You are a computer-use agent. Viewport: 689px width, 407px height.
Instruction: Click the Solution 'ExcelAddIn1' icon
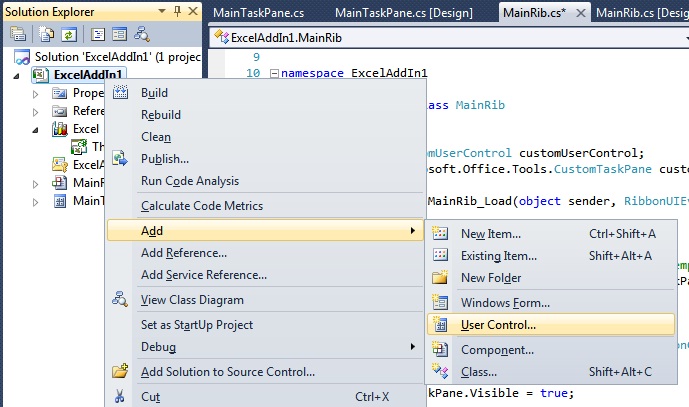click(x=22, y=57)
